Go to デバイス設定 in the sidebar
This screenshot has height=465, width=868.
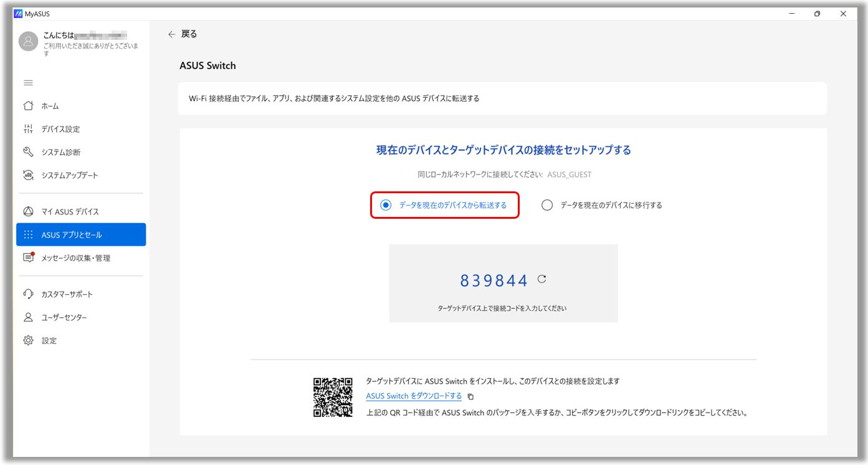point(81,129)
